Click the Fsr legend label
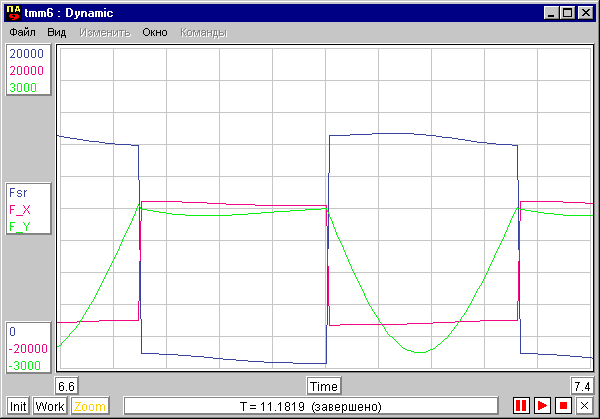600x419 pixels. click(18, 192)
